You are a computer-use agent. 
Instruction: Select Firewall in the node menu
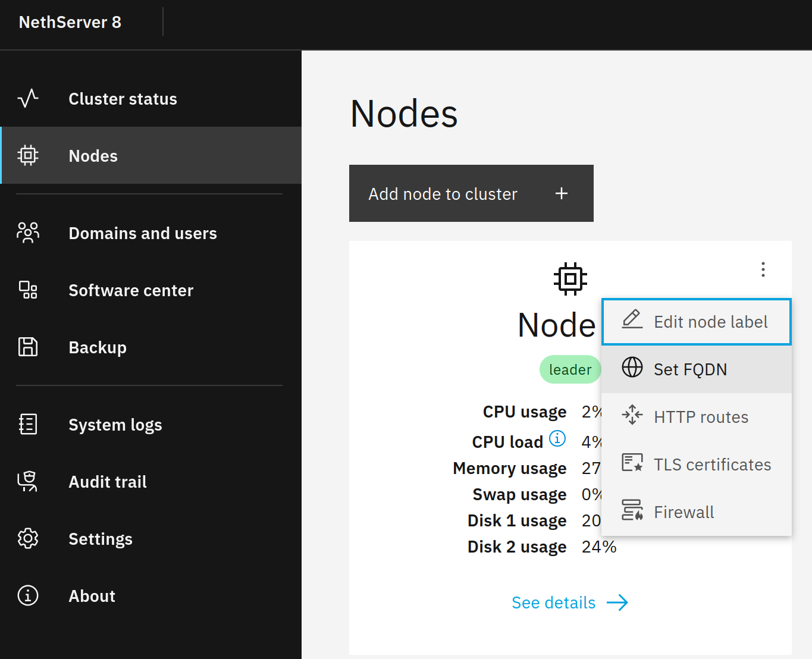(697, 512)
